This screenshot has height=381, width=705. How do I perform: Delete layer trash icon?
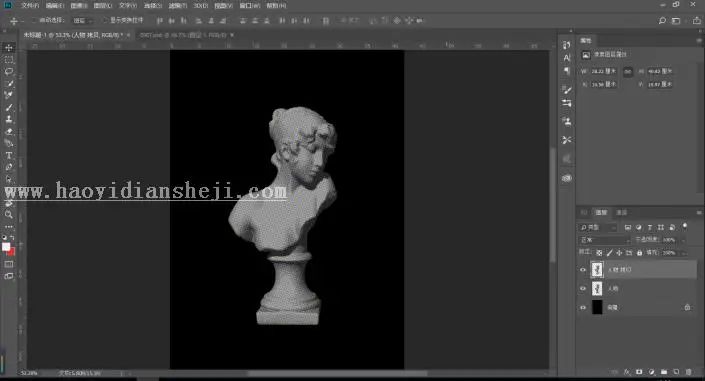[x=688, y=372]
